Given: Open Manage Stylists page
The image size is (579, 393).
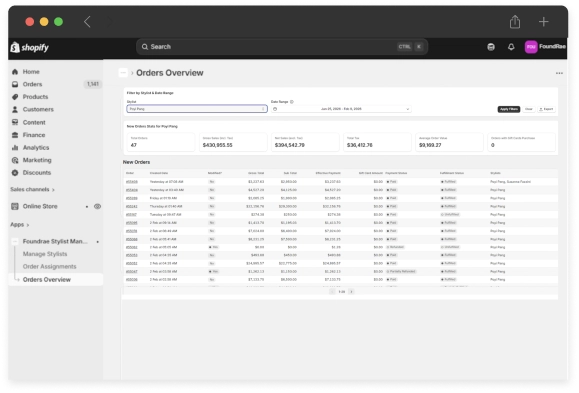Looking at the screenshot, I should coord(45,254).
